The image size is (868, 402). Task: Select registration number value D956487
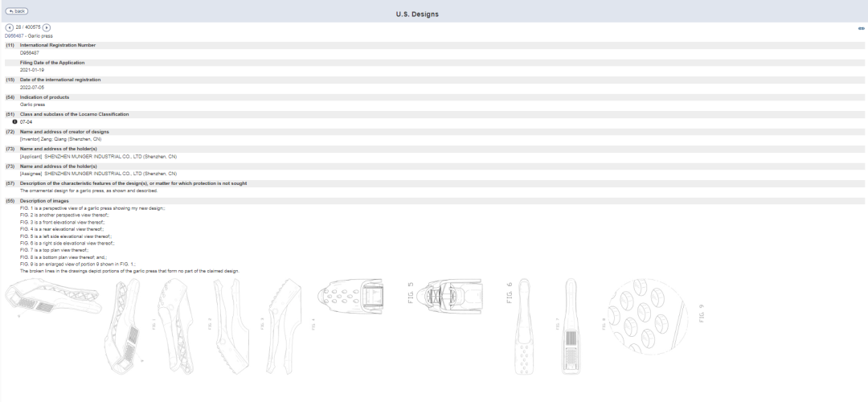pos(30,53)
